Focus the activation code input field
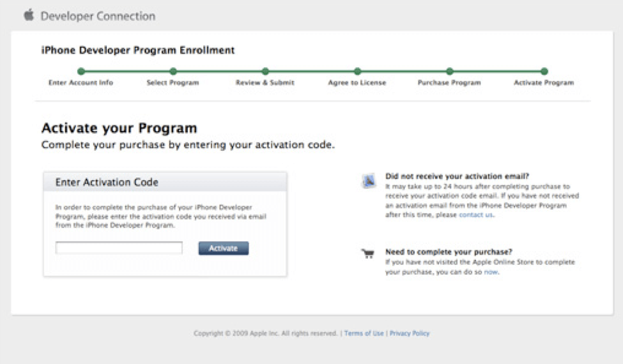Image resolution: width=623 pixels, height=364 pixels. [119, 248]
